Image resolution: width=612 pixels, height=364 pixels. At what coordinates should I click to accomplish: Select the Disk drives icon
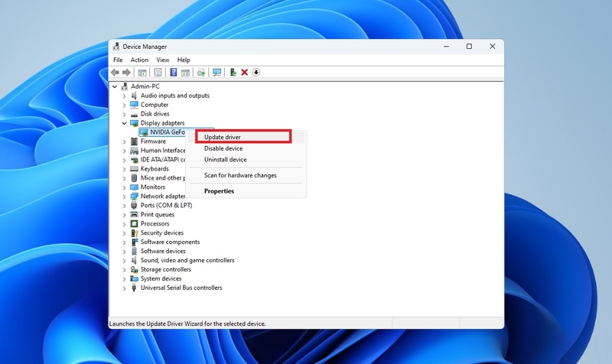pyautogui.click(x=134, y=114)
